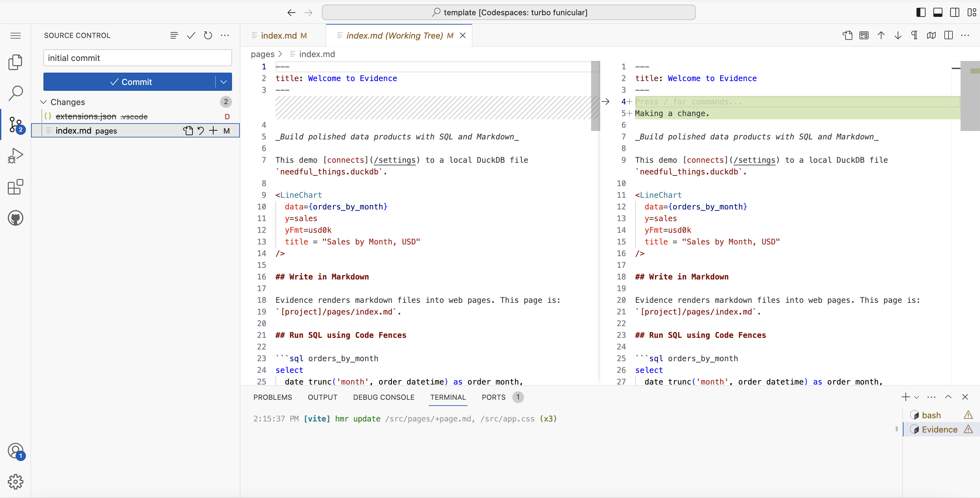Refresh the Source Control view
Viewport: 980px width, 498px height.
coord(208,35)
